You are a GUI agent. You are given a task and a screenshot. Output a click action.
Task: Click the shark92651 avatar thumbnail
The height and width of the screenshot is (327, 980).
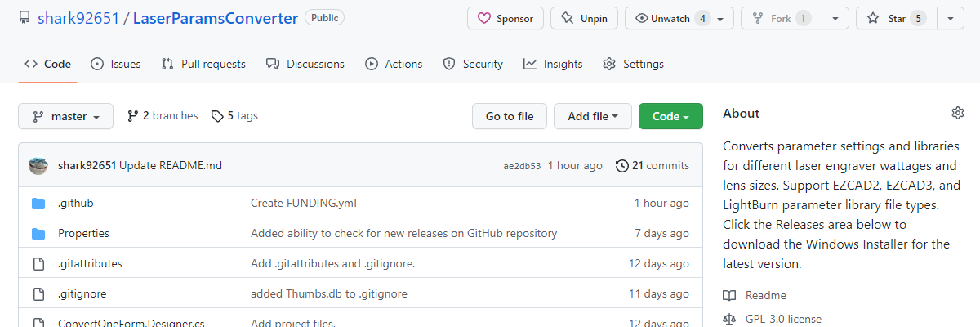click(x=38, y=166)
